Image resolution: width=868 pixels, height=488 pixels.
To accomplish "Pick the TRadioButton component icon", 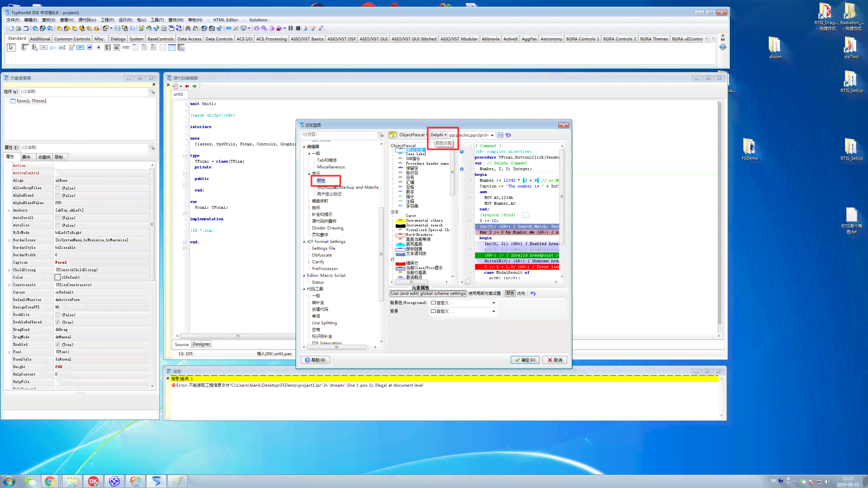I will pyautogui.click(x=99, y=47).
